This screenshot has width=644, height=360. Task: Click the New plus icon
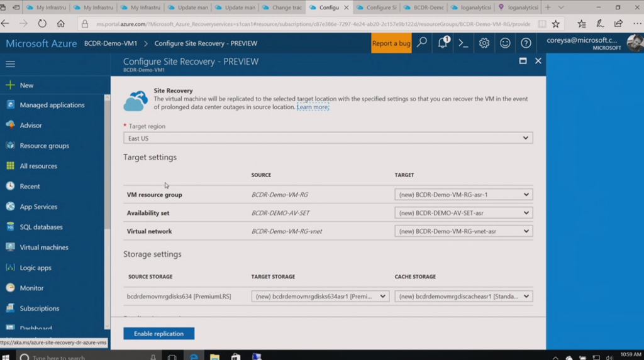click(10, 85)
